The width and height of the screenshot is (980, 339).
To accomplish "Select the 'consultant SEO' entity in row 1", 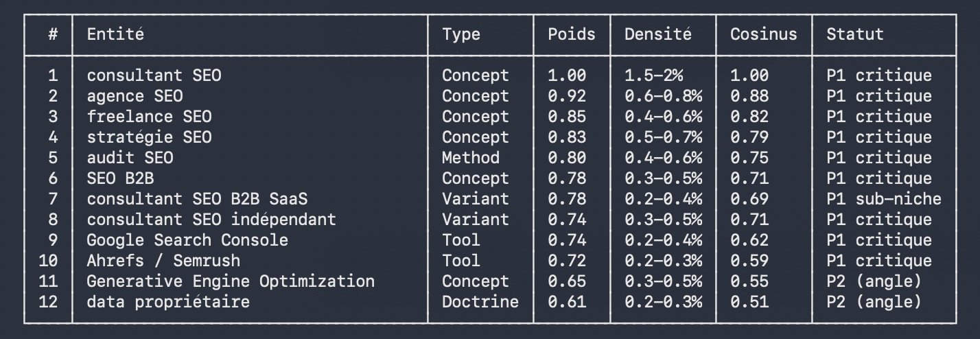I will click(x=154, y=75).
